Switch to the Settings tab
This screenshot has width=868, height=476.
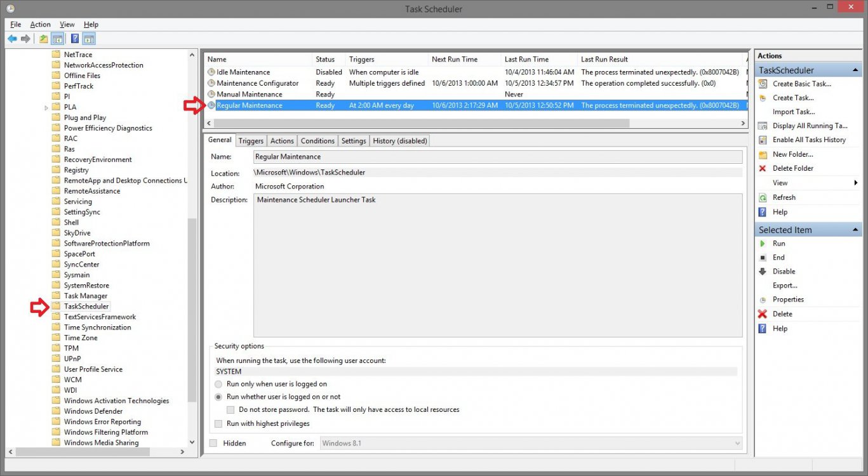(x=354, y=141)
